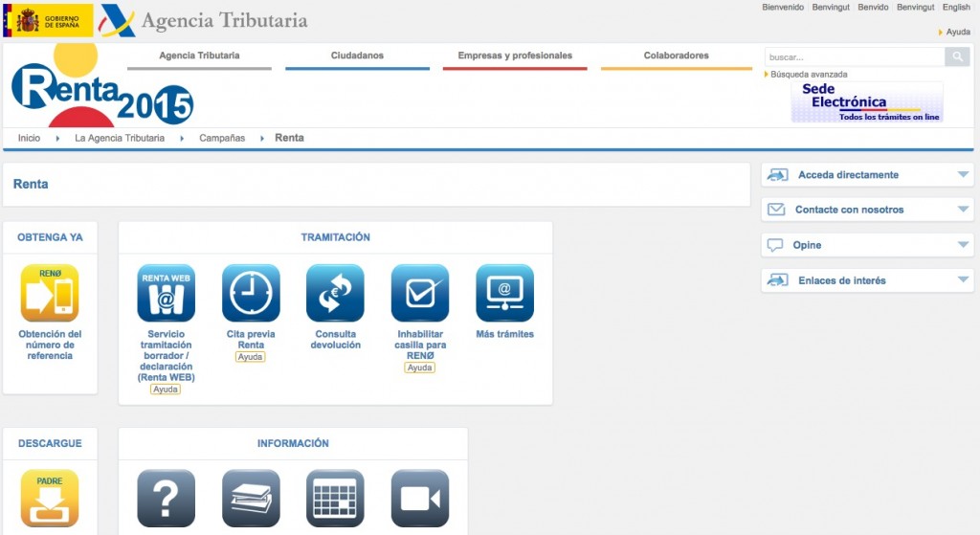Open the Consulta devolución euro arrows icon
The height and width of the screenshot is (535, 980).
coord(335,293)
